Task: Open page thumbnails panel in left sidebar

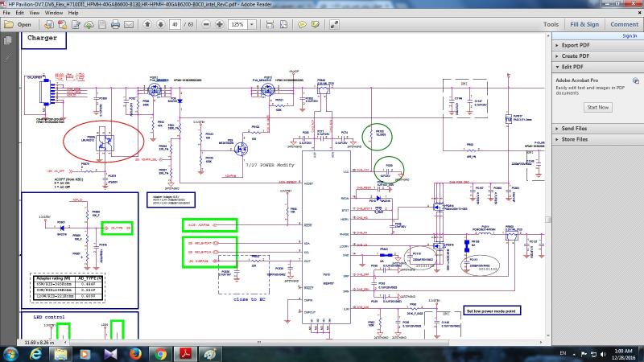Action: (x=7, y=40)
